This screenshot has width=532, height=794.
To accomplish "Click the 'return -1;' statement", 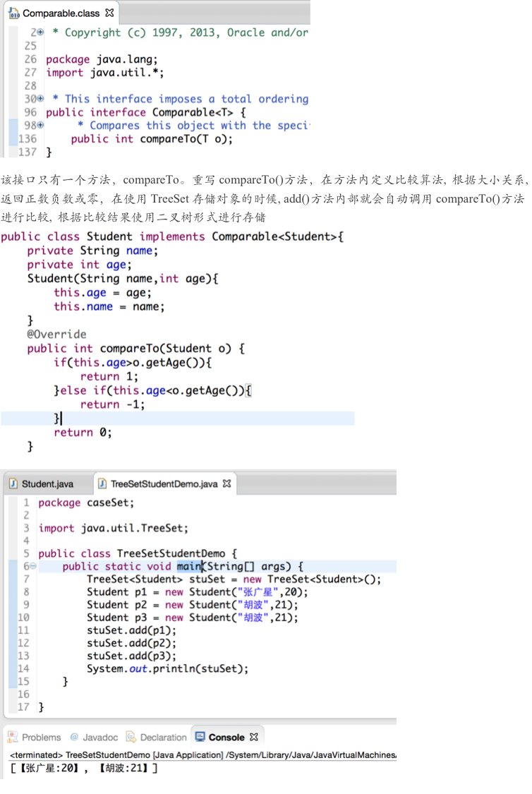I will tap(112, 404).
